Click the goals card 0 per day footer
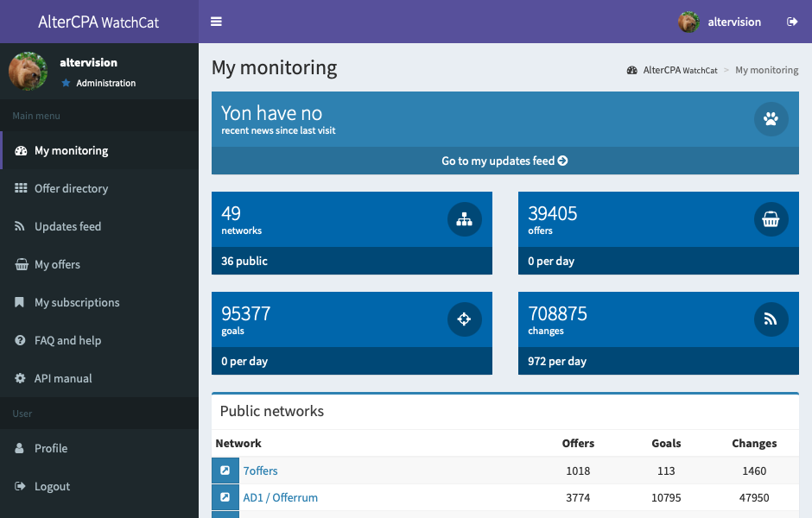Screen dimensions: 812x518 [352, 361]
